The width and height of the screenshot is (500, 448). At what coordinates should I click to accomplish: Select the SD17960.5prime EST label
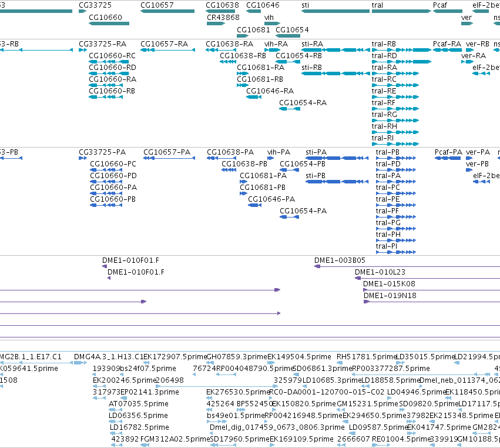tap(240, 439)
